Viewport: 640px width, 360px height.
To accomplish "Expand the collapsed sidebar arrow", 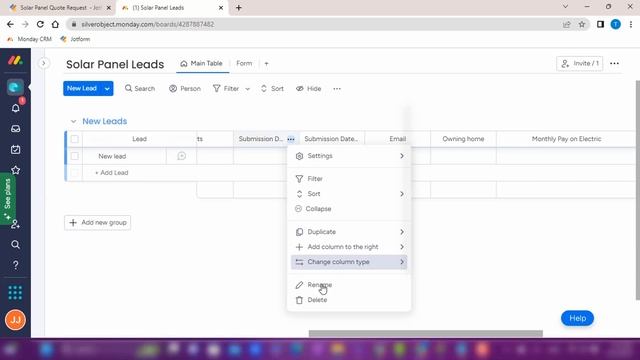I will pyautogui.click(x=43, y=63).
